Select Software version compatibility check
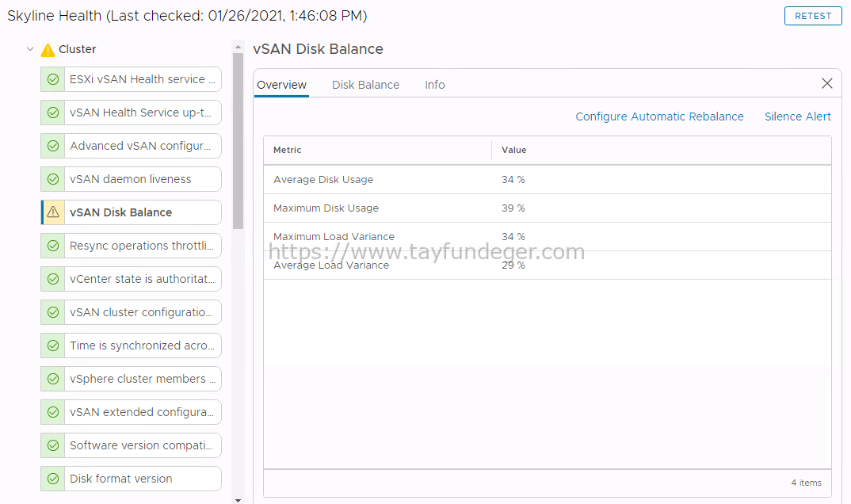851x504 pixels. click(x=131, y=445)
